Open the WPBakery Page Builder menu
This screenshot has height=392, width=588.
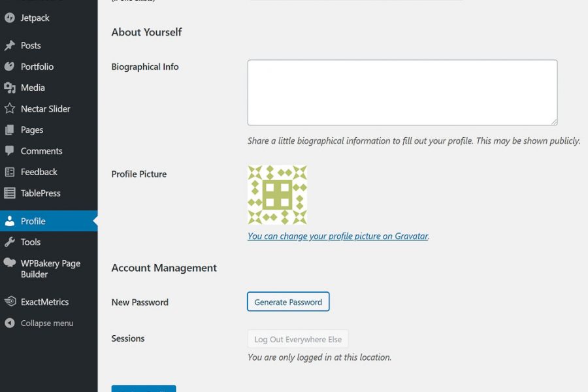pyautogui.click(x=50, y=269)
